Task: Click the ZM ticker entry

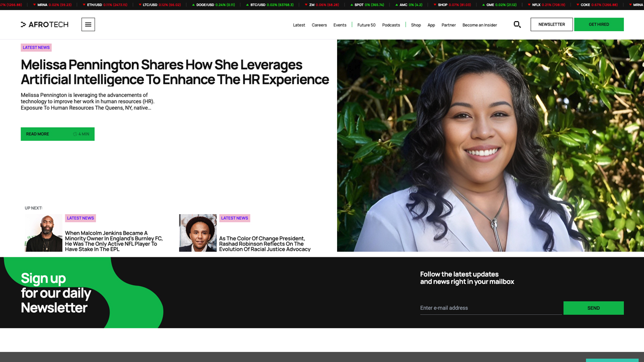Action: 321,5
